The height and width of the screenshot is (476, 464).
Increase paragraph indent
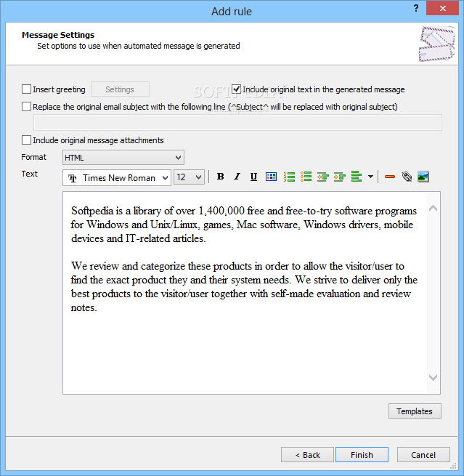(340, 177)
